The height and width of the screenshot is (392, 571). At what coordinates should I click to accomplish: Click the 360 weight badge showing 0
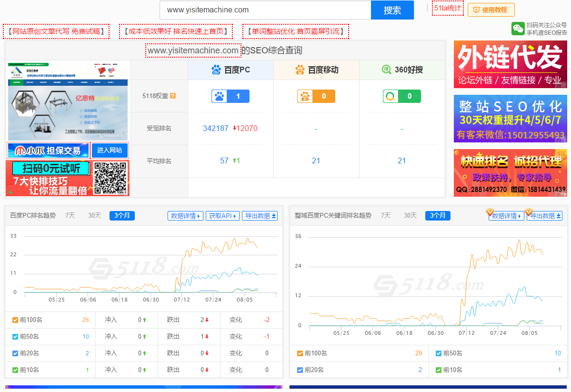401,96
